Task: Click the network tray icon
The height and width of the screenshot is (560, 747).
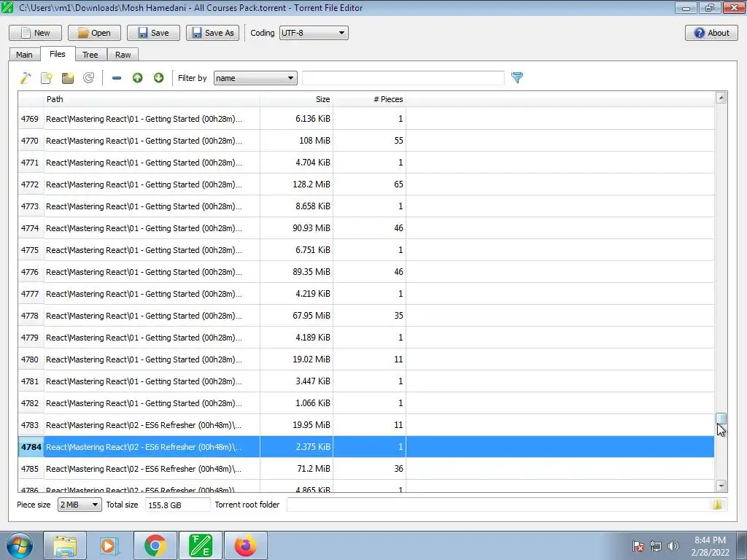Action: pyautogui.click(x=656, y=546)
